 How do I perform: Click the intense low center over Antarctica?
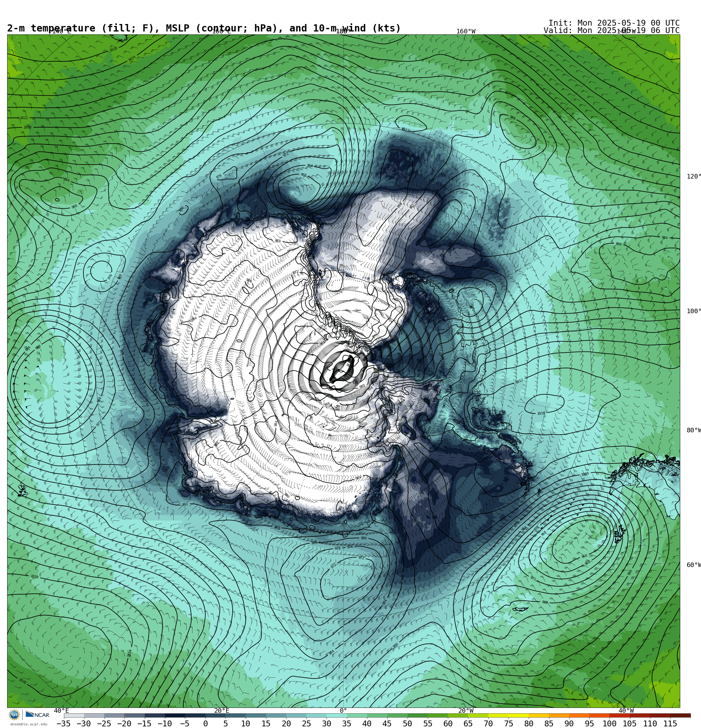pos(342,368)
